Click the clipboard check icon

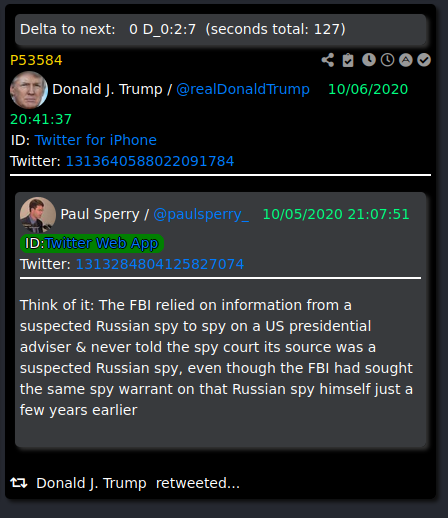coord(348,60)
